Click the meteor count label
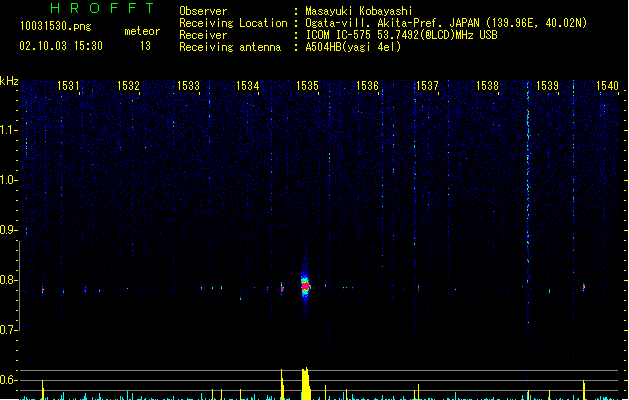The height and width of the screenshot is (400, 629). [x=142, y=31]
